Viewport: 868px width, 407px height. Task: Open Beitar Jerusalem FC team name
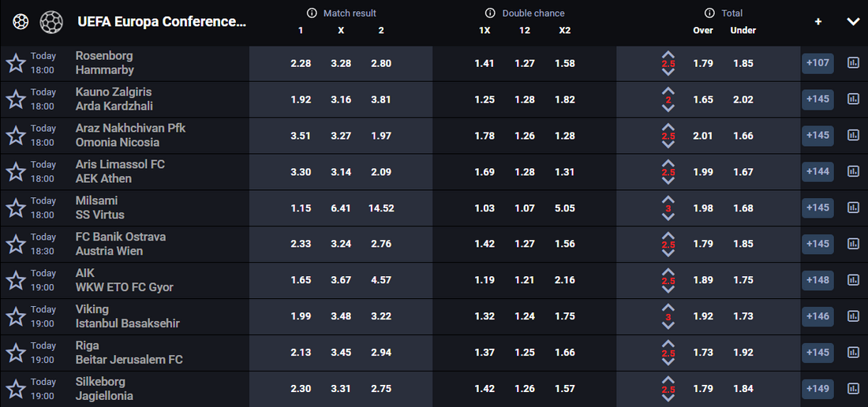[x=129, y=360]
